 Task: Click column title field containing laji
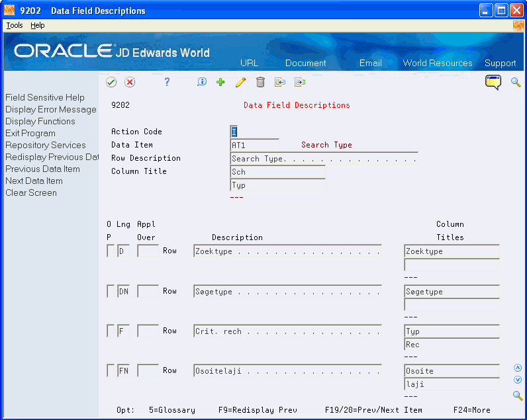click(x=452, y=384)
